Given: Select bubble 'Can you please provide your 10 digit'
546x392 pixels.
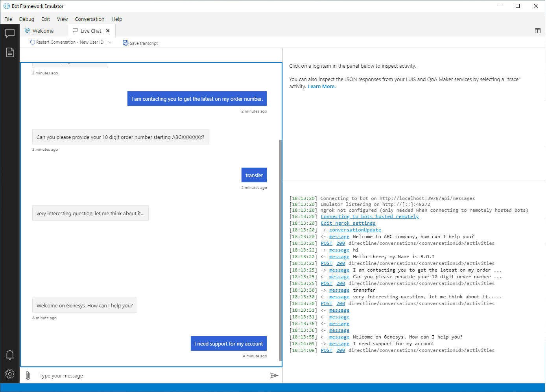Looking at the screenshot, I should point(120,137).
